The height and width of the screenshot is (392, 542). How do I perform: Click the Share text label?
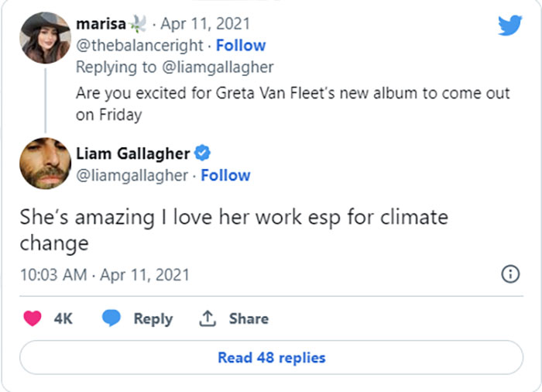click(249, 318)
